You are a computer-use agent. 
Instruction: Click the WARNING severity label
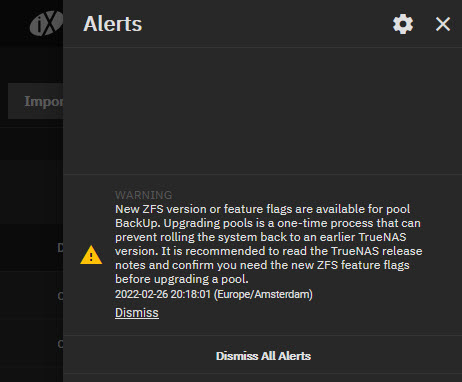pos(144,195)
